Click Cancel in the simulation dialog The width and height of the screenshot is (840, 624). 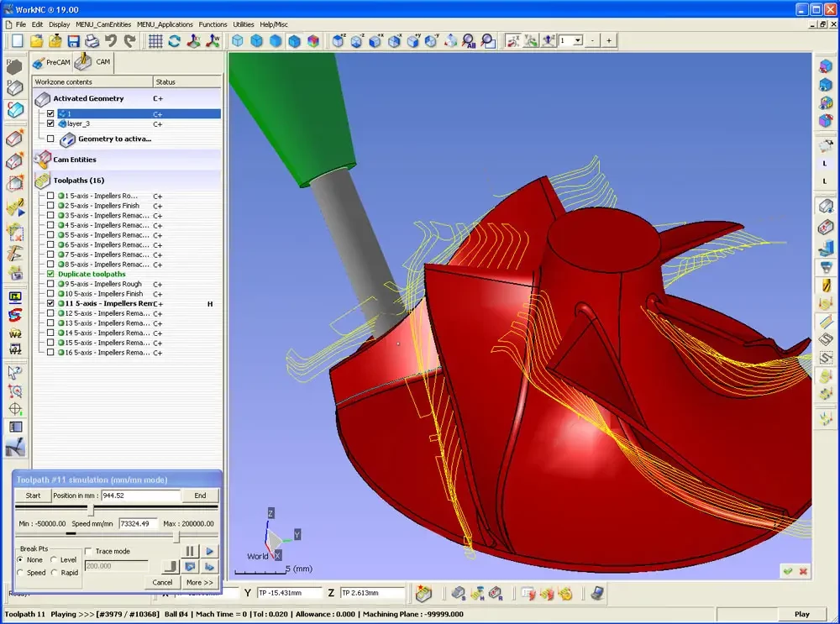click(162, 582)
